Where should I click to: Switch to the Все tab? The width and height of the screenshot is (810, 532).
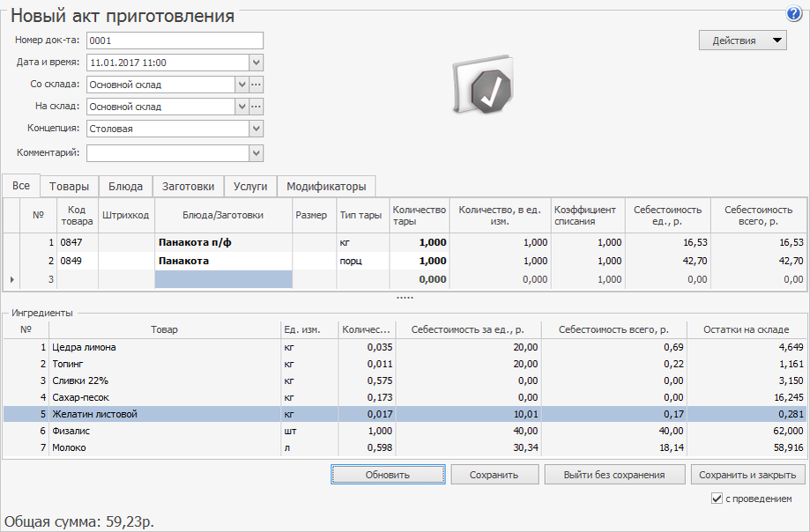[x=21, y=186]
